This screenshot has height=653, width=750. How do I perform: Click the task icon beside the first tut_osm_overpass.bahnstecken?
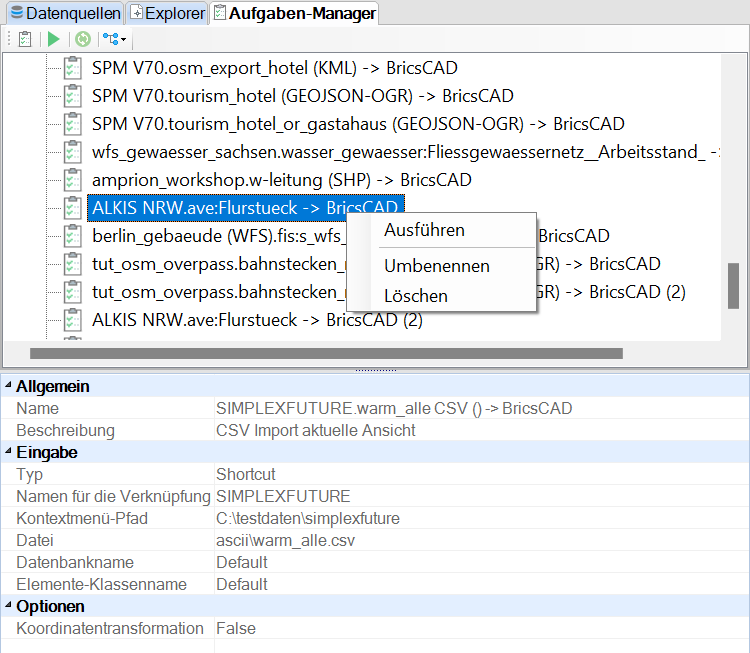pos(73,264)
